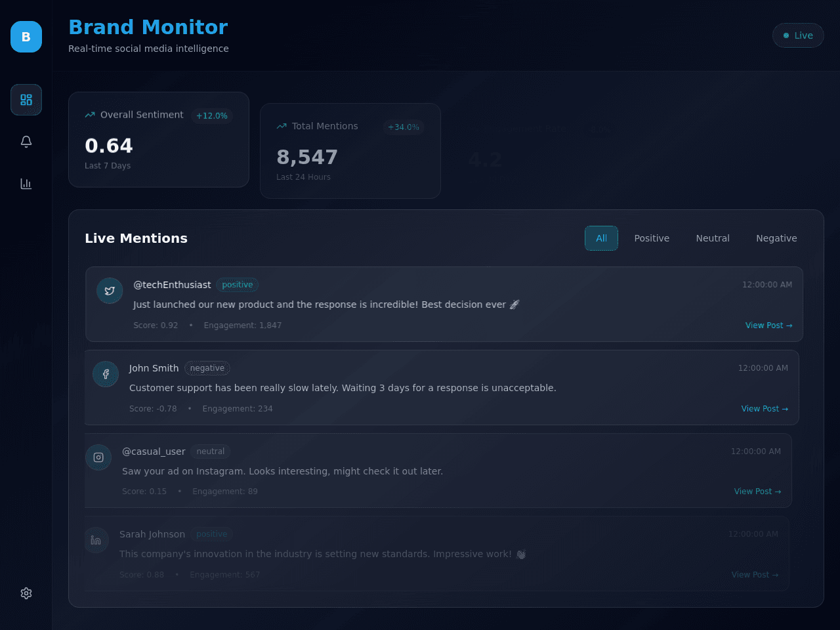Screen dimensions: 840x630
Task: Open View Post link for @casual_user
Action: (757, 492)
